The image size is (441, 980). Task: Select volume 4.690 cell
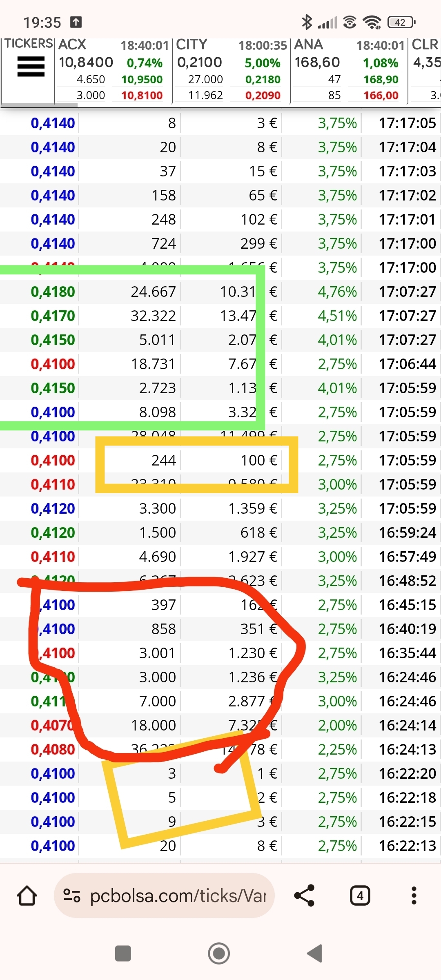click(157, 557)
